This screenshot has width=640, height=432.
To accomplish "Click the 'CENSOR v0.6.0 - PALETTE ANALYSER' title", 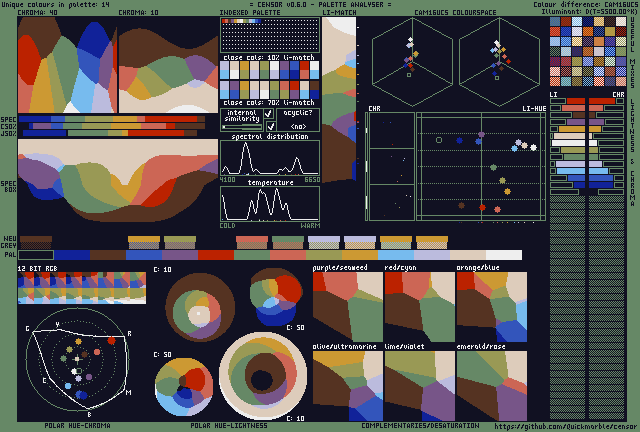I will pyautogui.click(x=320, y=4).
